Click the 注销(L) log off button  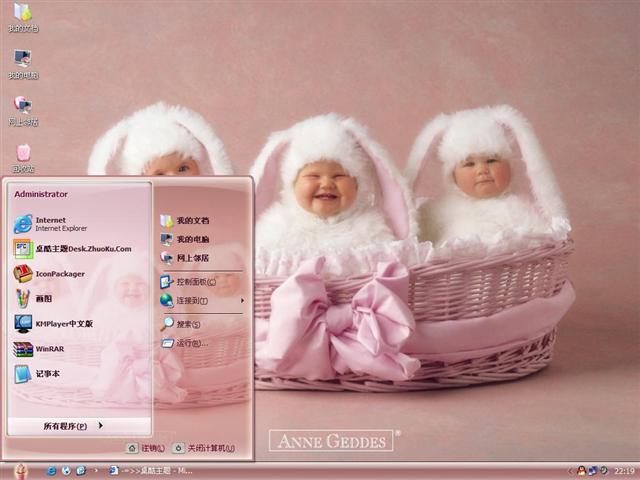pyautogui.click(x=146, y=448)
